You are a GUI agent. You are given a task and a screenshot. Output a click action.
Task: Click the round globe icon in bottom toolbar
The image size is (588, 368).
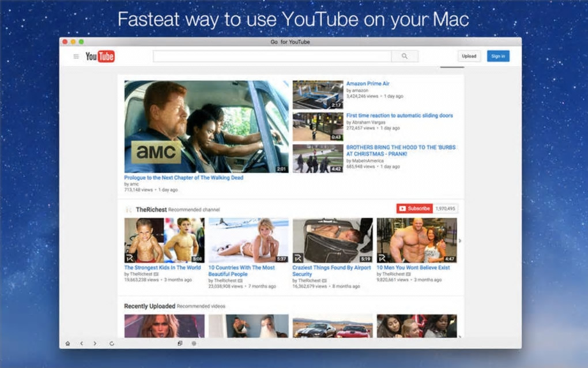point(194,343)
